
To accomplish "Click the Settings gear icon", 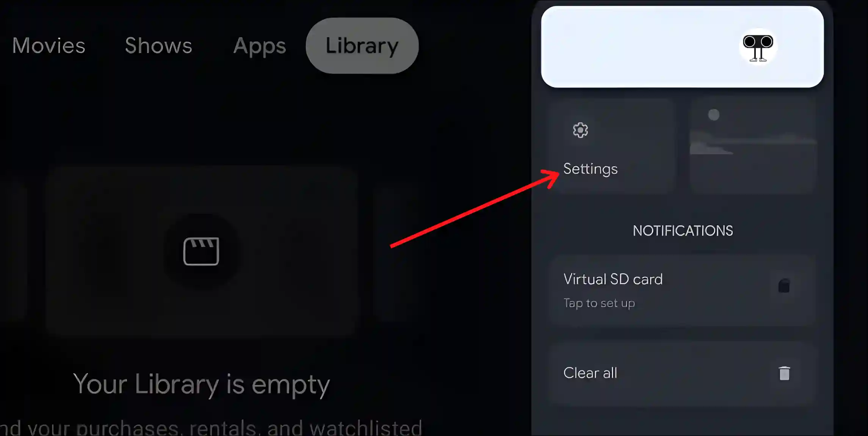I will pos(580,130).
